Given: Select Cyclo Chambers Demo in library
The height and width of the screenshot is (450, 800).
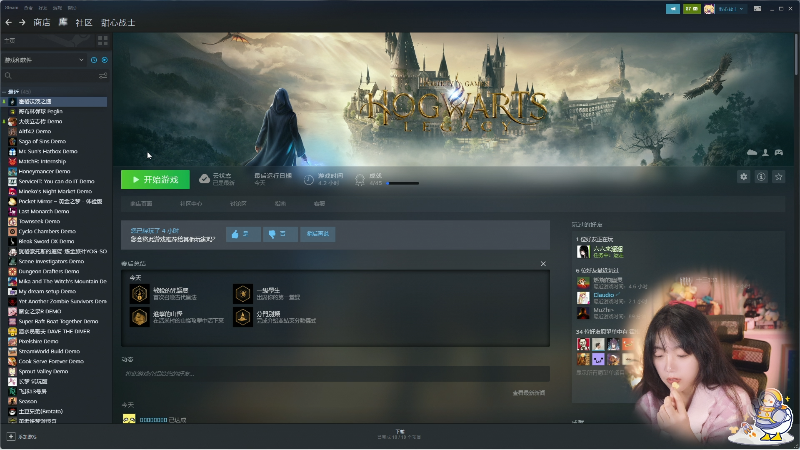Looking at the screenshot, I should (47, 231).
